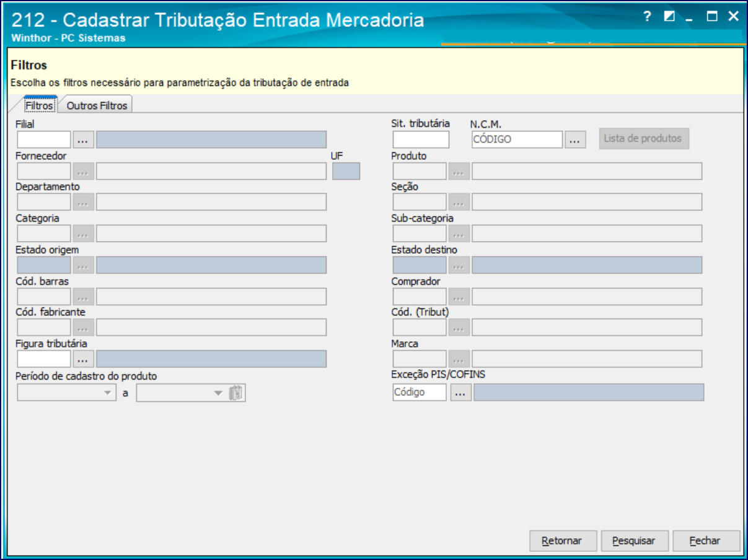The image size is (748, 560).
Task: Open Exceção PIS/COFINS lookup ellipsis button
Action: pyautogui.click(x=461, y=392)
